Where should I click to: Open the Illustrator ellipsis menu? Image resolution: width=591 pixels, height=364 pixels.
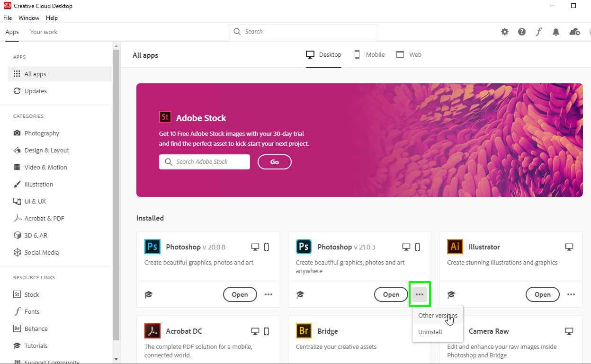click(571, 294)
